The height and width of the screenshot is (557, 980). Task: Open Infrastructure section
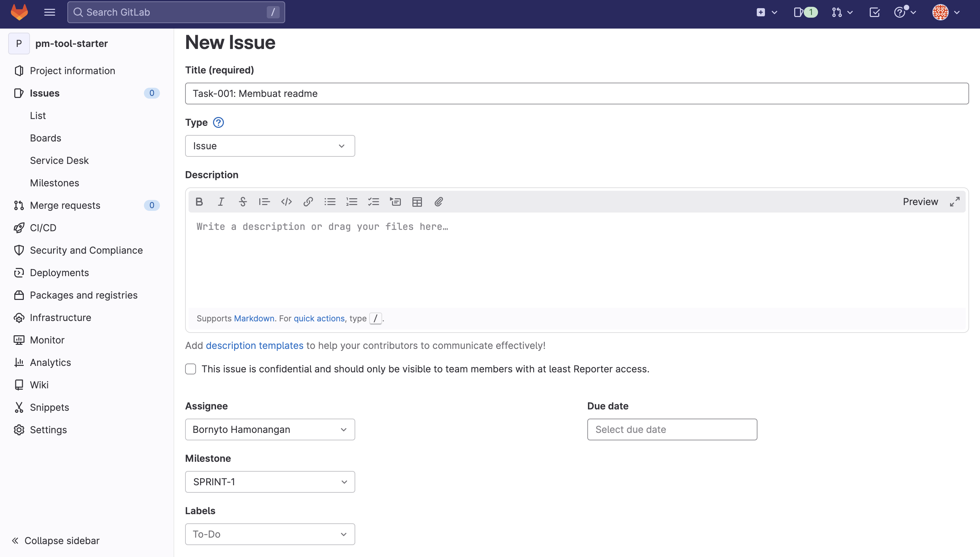(x=61, y=318)
